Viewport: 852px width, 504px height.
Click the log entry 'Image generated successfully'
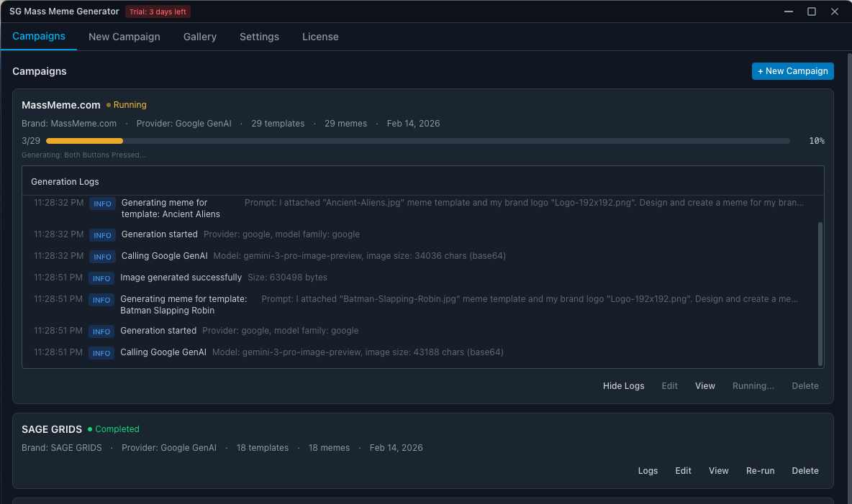[x=181, y=278]
